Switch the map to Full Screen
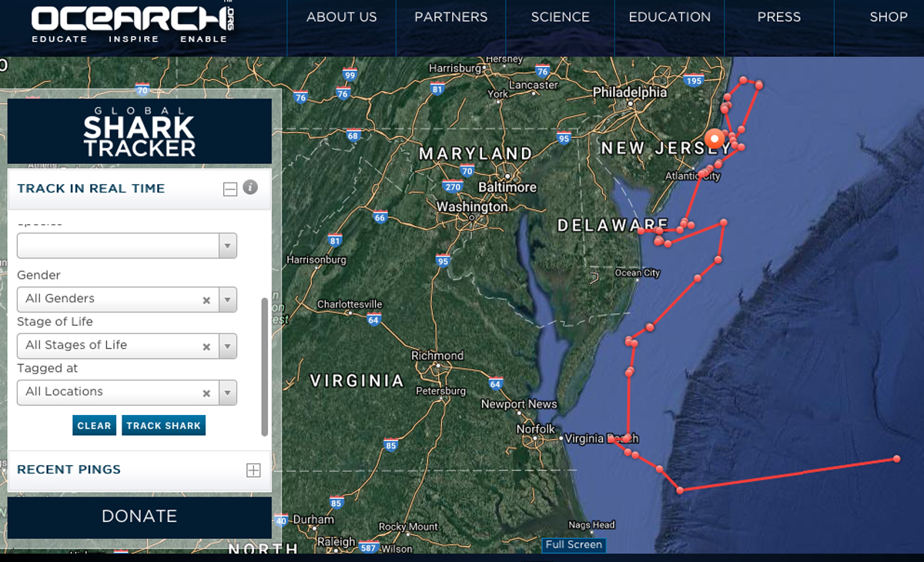Image resolution: width=924 pixels, height=562 pixels. [x=574, y=544]
